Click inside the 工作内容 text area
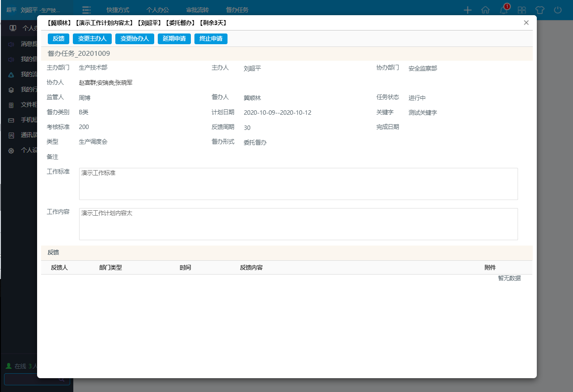 click(298, 224)
